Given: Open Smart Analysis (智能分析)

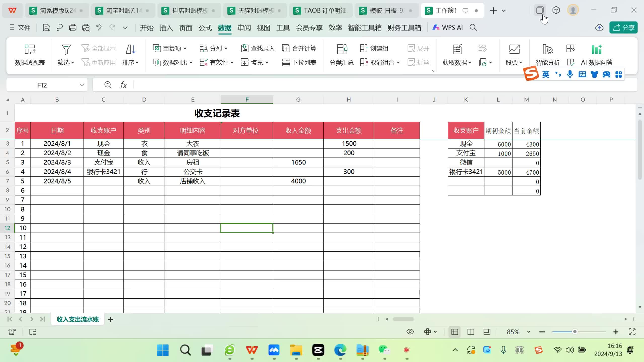Looking at the screenshot, I should [548, 55].
